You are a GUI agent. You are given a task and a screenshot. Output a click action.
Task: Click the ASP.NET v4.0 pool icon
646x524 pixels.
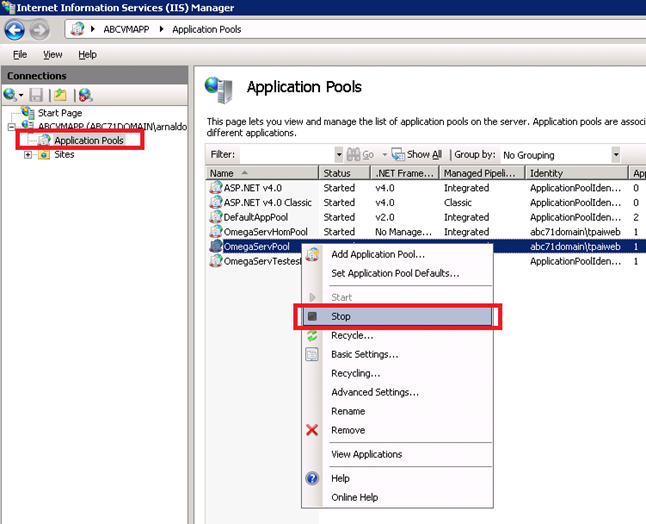[x=216, y=188]
